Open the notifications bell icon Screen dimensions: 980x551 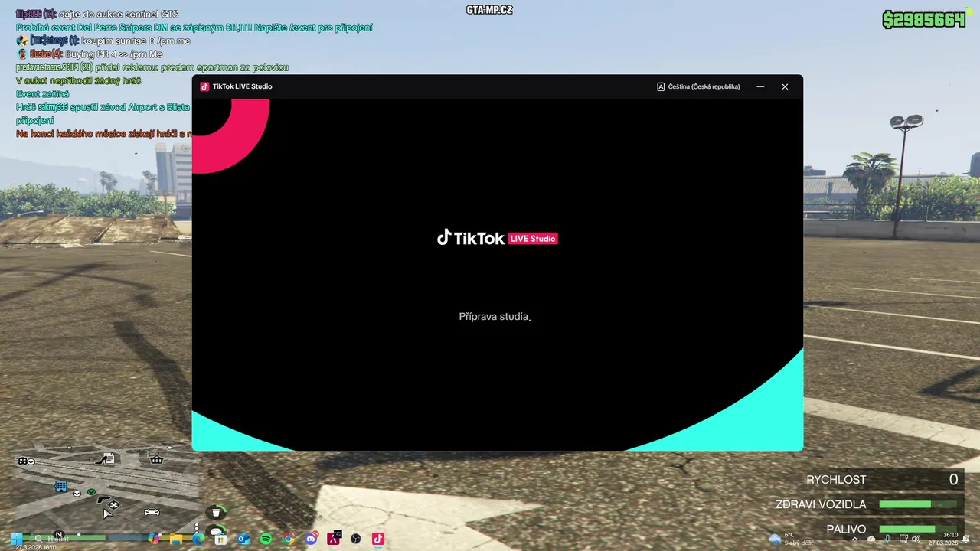[x=966, y=539]
